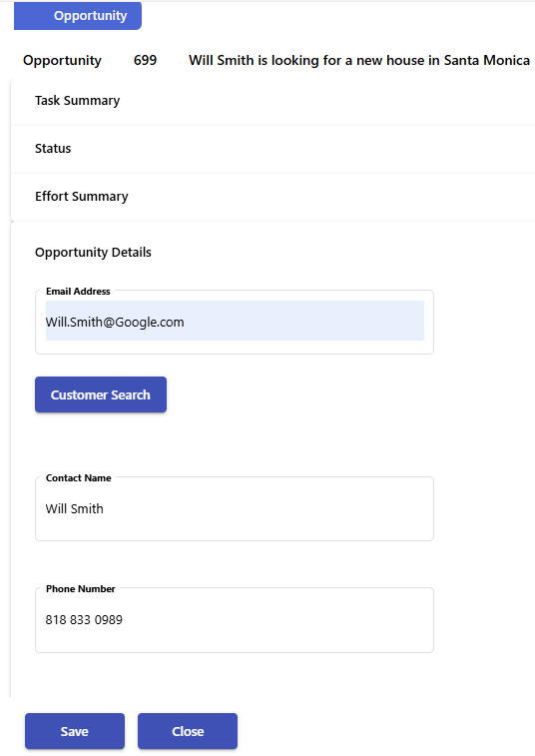The image size is (535, 756).
Task: Focus the Phone Number input field
Action: point(235,620)
